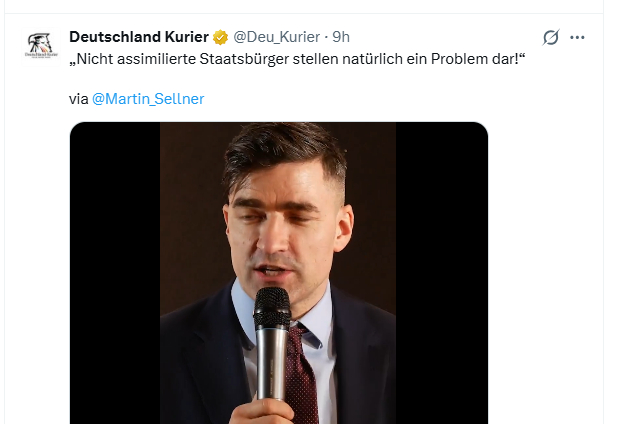Click the Deutschland Kurier profile avatar
This screenshot has width=624, height=424.
[x=39, y=49]
